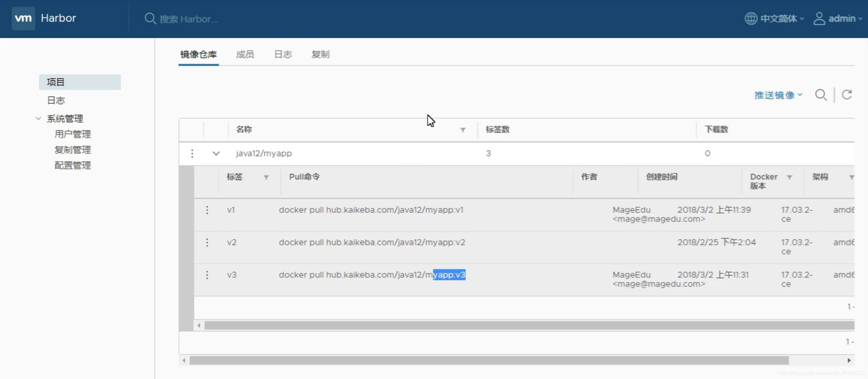Open actions menu for tag v3
868x379 pixels.
point(207,275)
